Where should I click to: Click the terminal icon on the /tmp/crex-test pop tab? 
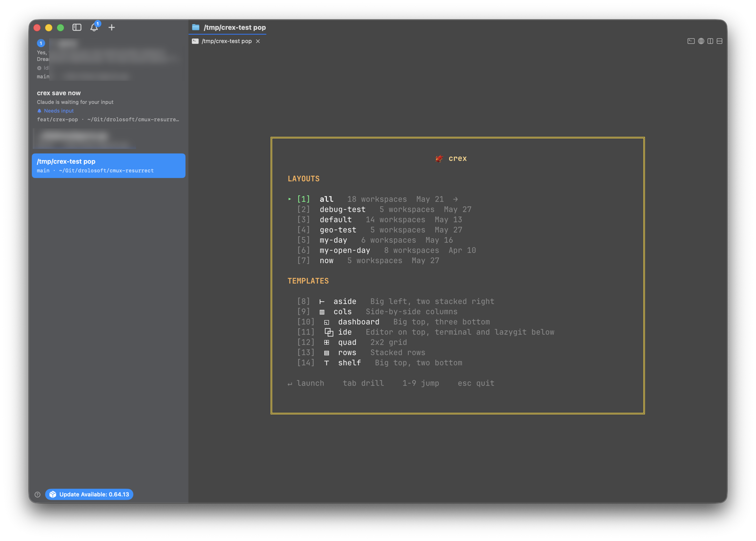coord(195,41)
